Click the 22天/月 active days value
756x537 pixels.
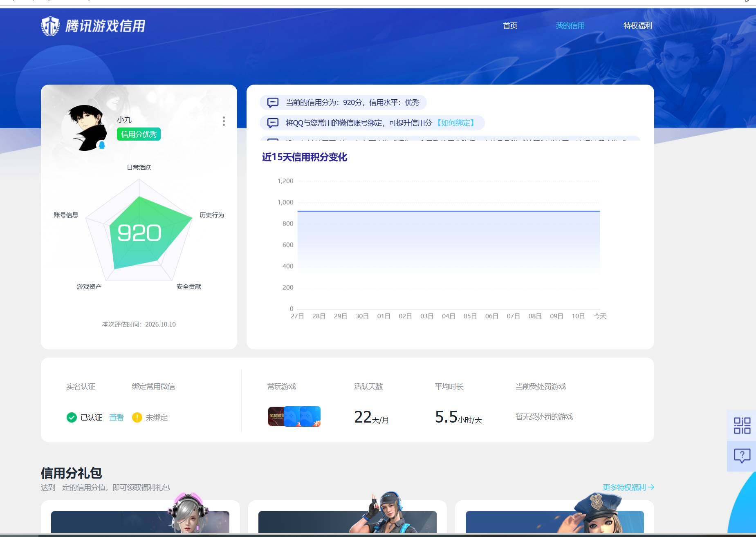click(x=371, y=417)
